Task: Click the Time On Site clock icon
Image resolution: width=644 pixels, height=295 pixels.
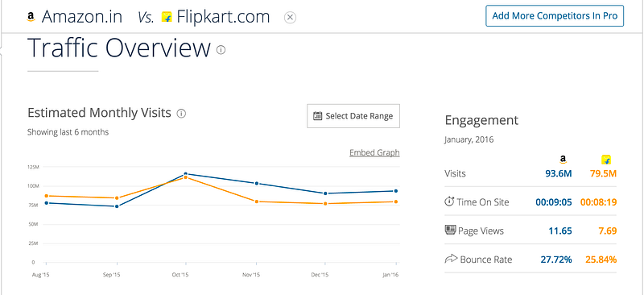Action: coord(450,202)
